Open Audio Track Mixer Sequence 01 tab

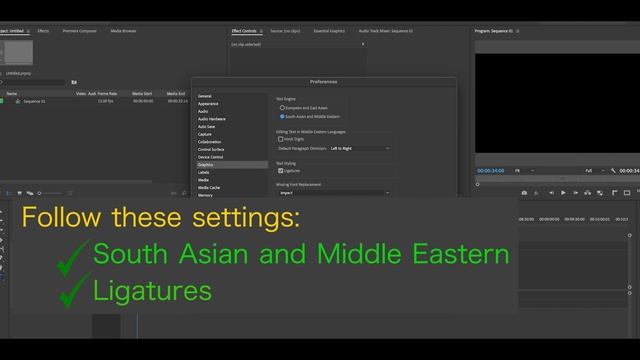386,31
